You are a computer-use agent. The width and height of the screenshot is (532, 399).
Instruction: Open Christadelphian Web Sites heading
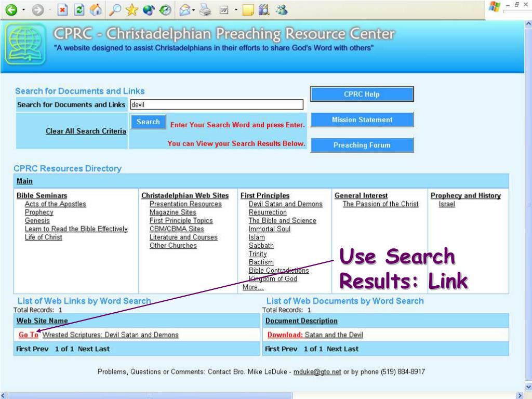tap(185, 196)
